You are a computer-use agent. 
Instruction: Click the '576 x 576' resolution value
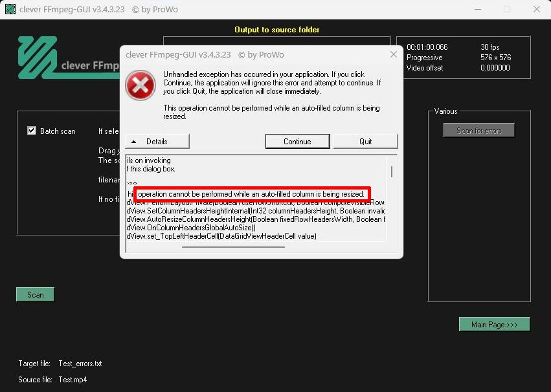(x=495, y=58)
